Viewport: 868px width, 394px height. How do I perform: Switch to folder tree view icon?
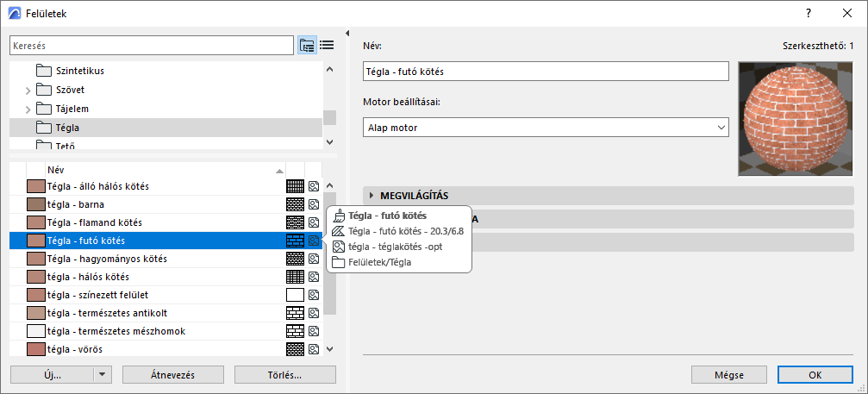point(307,45)
